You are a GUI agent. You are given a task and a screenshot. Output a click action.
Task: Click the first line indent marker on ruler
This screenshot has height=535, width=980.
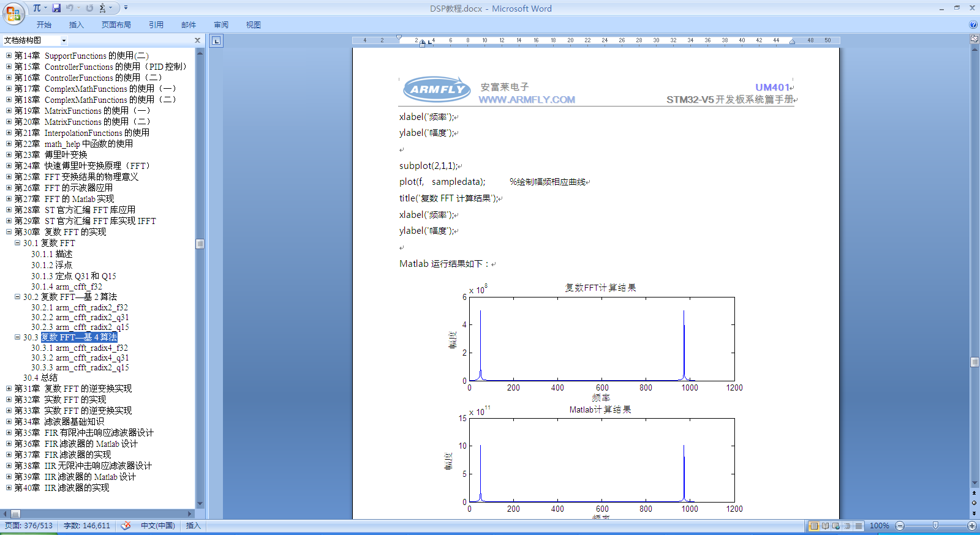coord(399,38)
